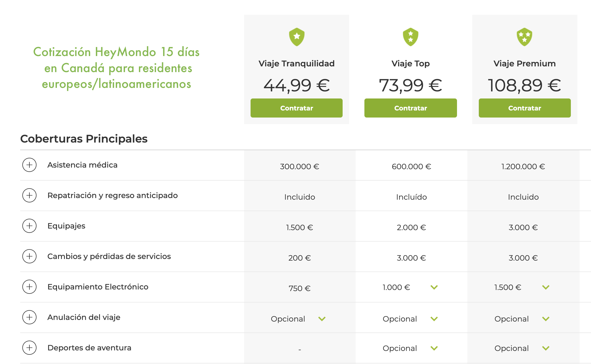
Task: Open Viaje Top Deportes de aventura dropdown
Action: pyautogui.click(x=434, y=348)
